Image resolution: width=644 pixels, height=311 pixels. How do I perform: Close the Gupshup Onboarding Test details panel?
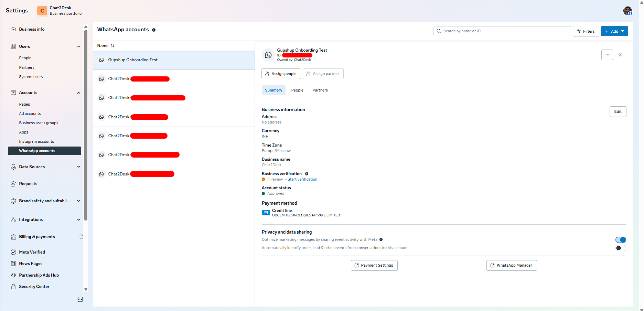point(620,55)
